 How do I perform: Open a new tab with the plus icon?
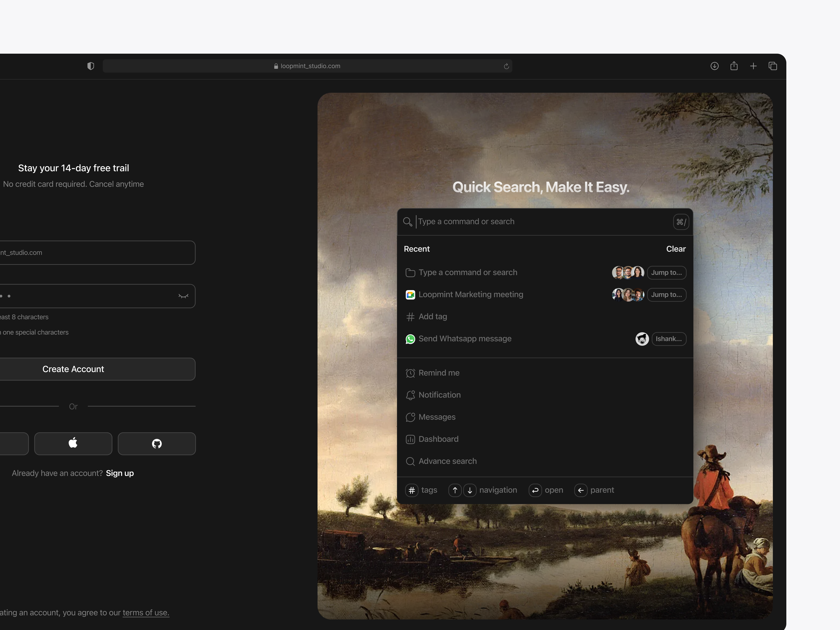coord(753,66)
